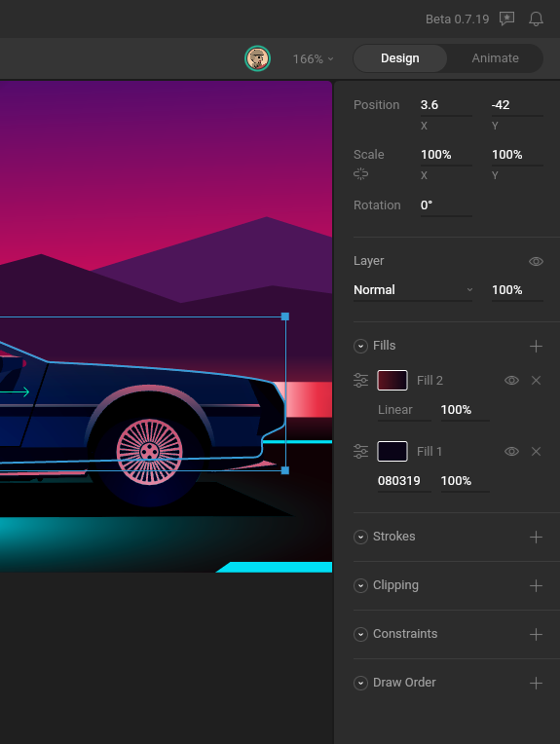Image resolution: width=560 pixels, height=744 pixels.
Task: Toggle Layer visibility eye icon
Action: pyautogui.click(x=536, y=261)
